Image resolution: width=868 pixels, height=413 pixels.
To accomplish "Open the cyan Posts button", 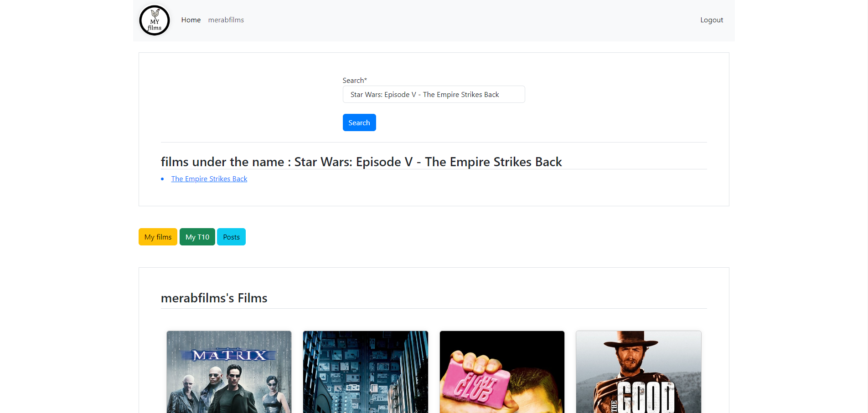I will 231,237.
